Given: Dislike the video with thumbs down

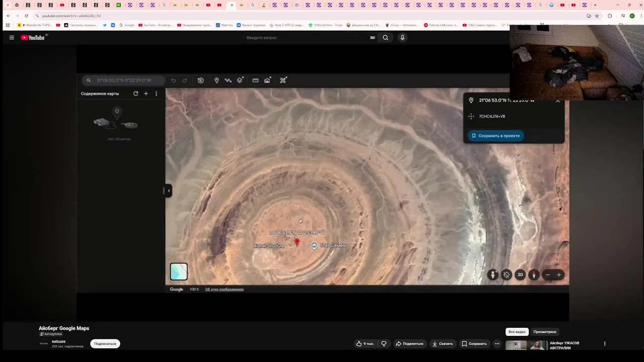Looking at the screenshot, I should [x=384, y=344].
